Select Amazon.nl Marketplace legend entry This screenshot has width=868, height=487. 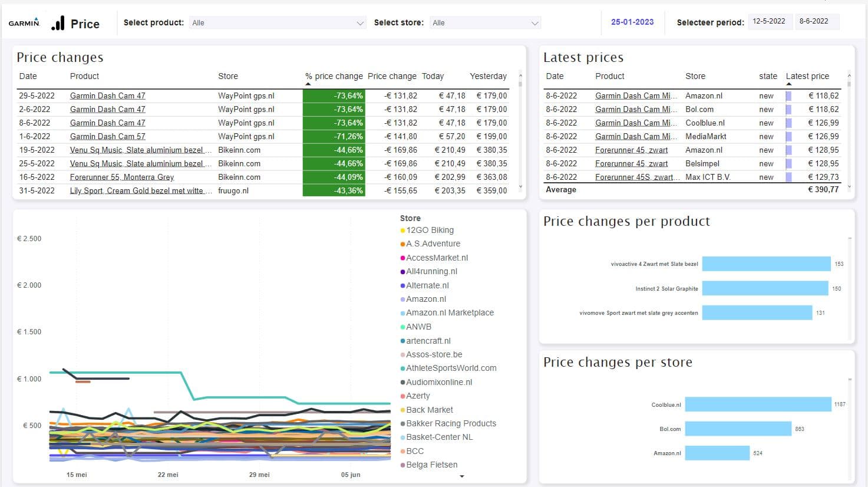pyautogui.click(x=447, y=312)
